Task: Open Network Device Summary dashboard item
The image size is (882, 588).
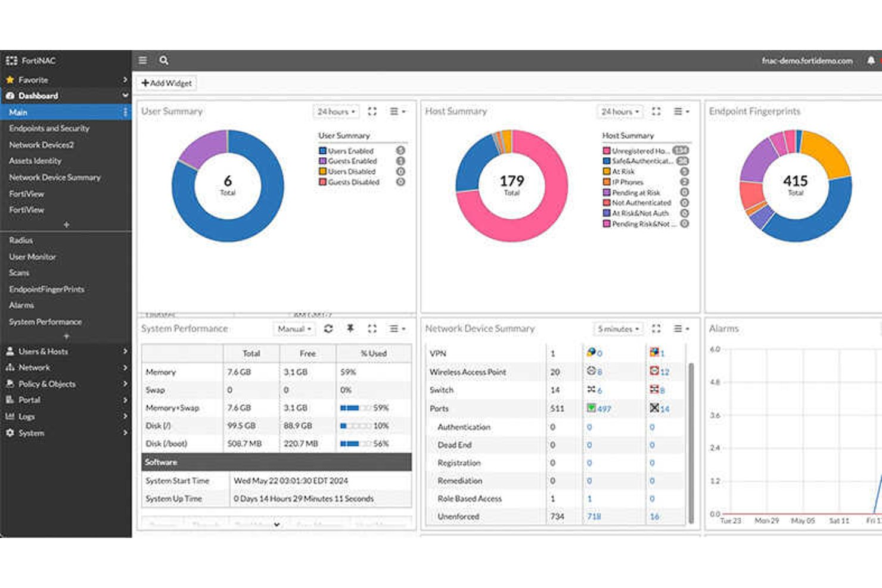Action: coord(55,178)
